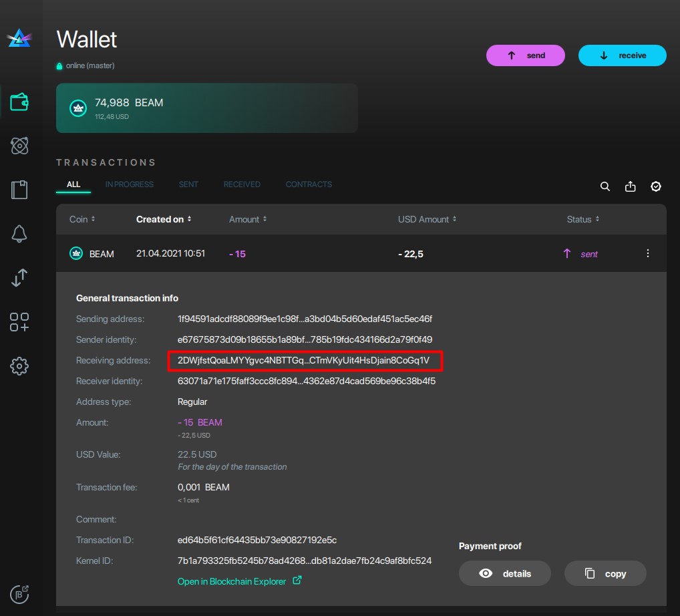Click the send button

click(525, 55)
